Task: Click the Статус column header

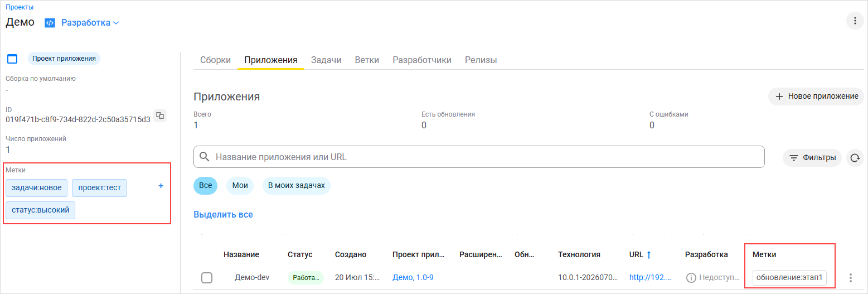Action: click(x=300, y=254)
